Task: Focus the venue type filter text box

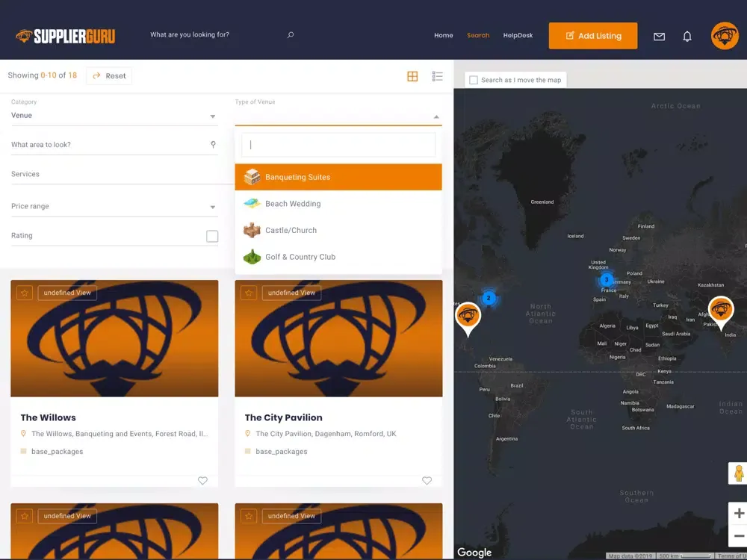Action: pos(338,145)
